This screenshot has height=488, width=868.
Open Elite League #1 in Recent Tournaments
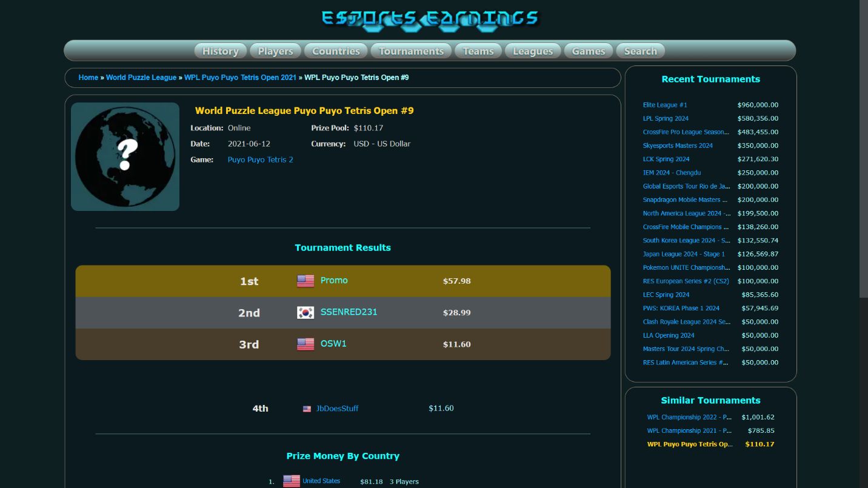[665, 105]
